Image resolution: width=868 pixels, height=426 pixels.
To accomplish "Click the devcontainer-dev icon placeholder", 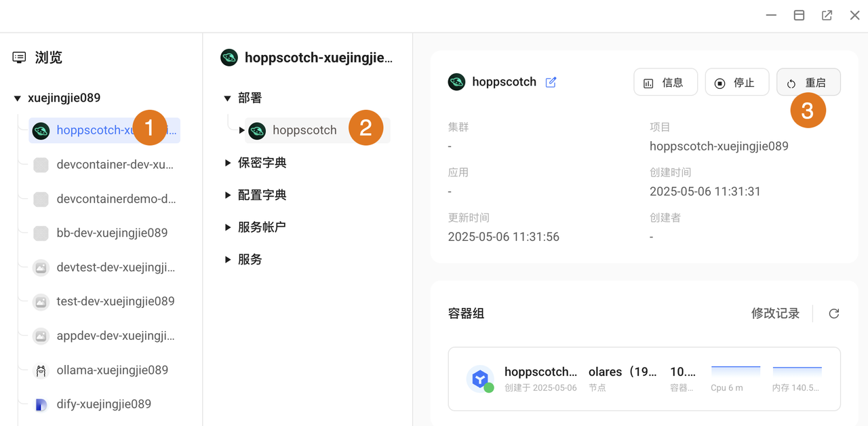I will [41, 165].
